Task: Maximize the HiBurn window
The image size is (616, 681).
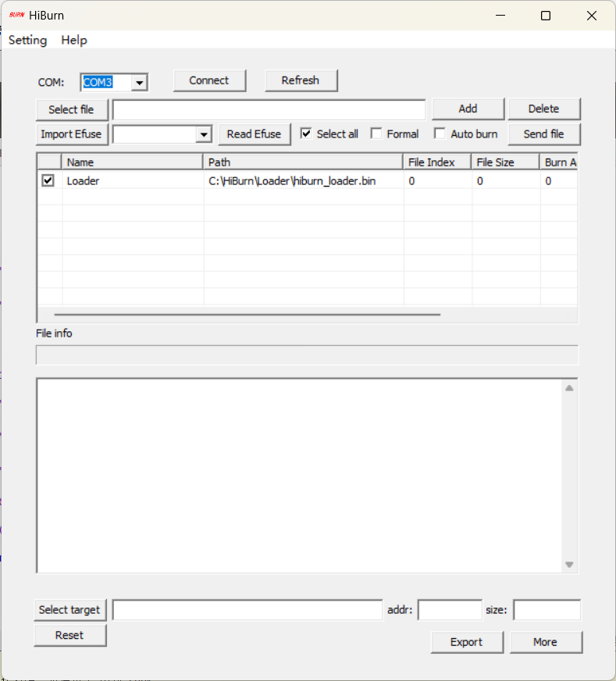Action: point(546,16)
